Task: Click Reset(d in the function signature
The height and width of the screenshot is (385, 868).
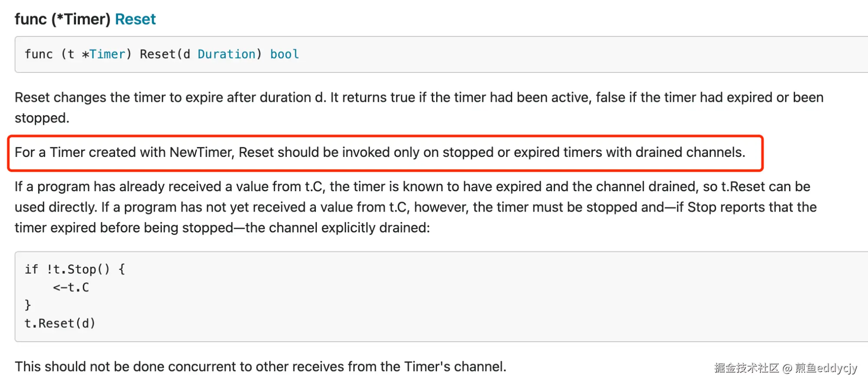Action: 164,54
